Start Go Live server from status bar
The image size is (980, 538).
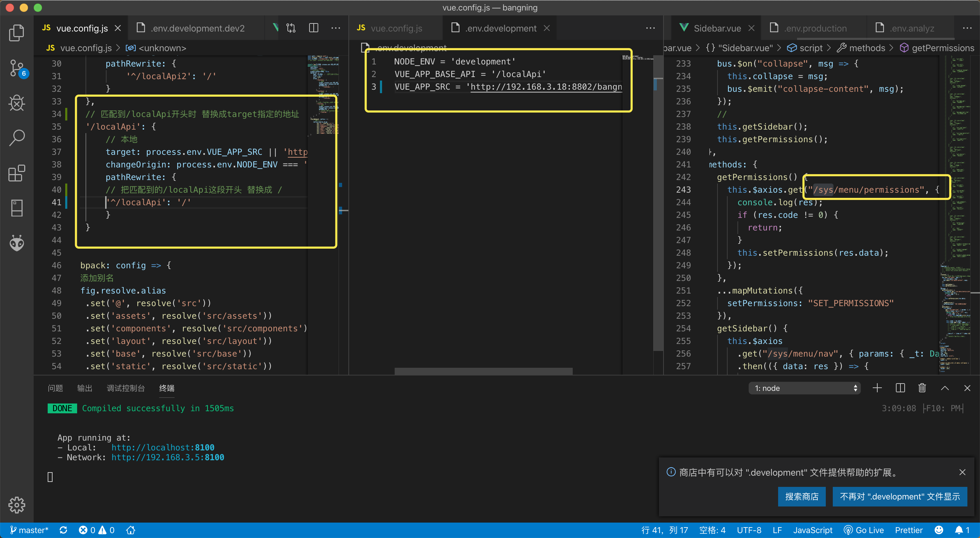[864, 530]
